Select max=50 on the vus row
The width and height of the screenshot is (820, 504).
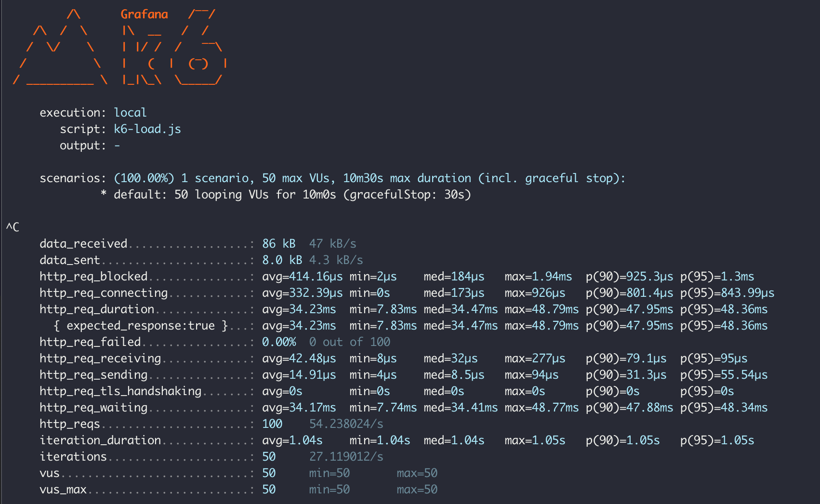pyautogui.click(x=417, y=473)
